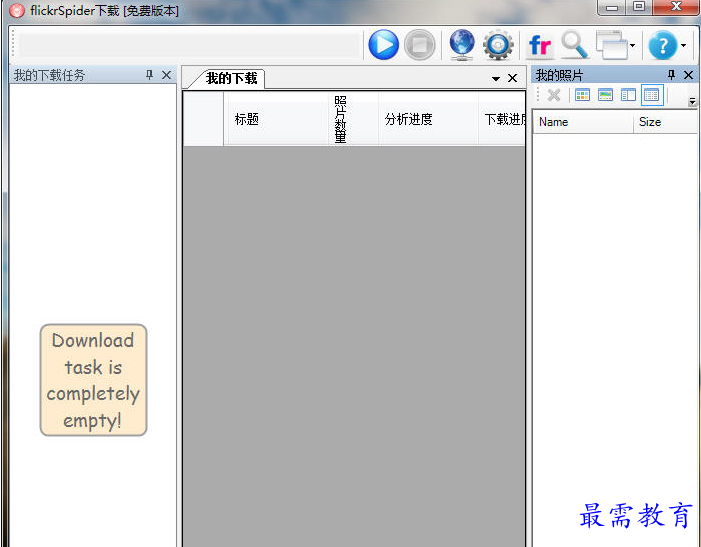Click the 下载进度 column header
The image size is (701, 547).
point(502,119)
